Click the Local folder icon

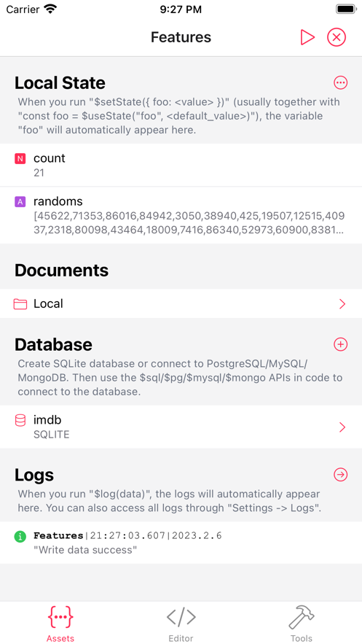click(20, 304)
